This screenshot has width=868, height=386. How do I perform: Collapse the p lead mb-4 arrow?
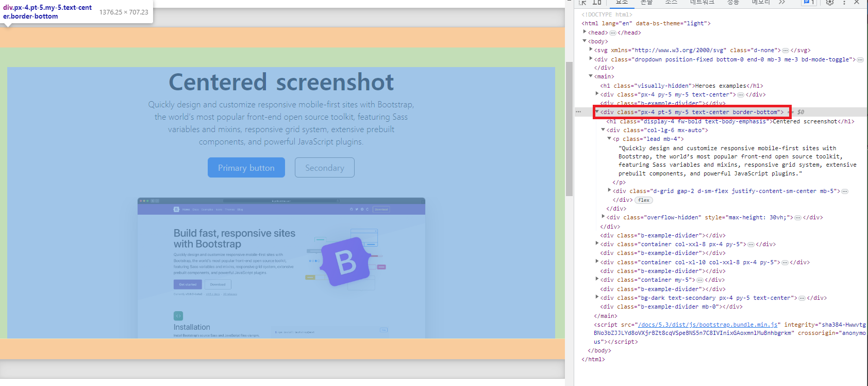point(610,138)
